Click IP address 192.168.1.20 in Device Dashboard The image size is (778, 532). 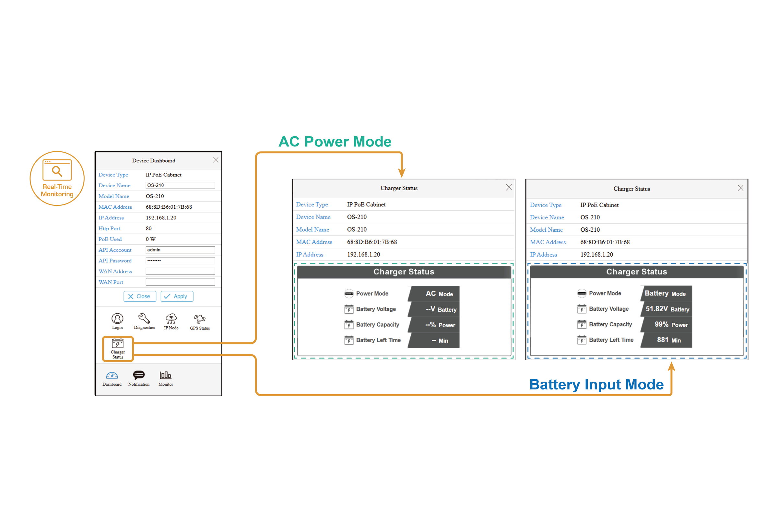(x=161, y=217)
